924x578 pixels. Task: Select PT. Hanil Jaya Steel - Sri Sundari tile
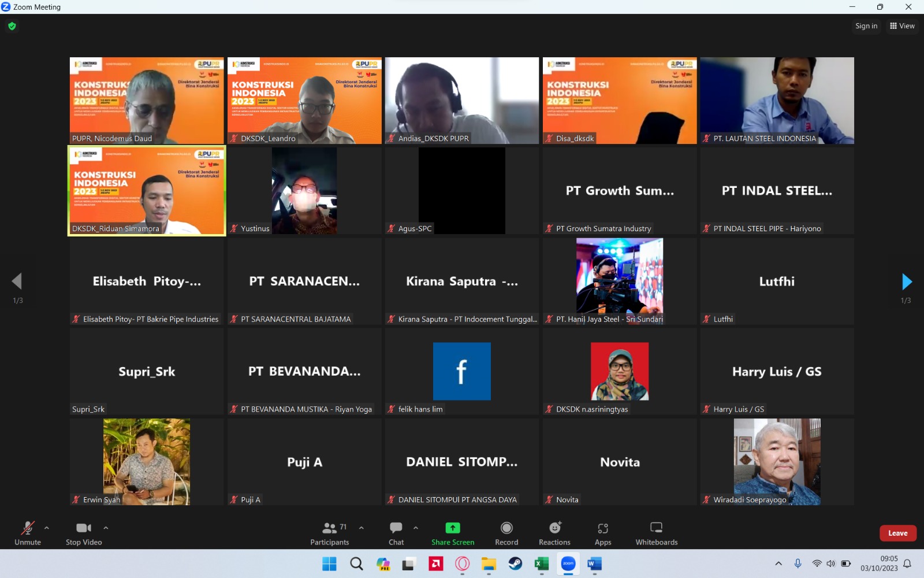pyautogui.click(x=620, y=281)
